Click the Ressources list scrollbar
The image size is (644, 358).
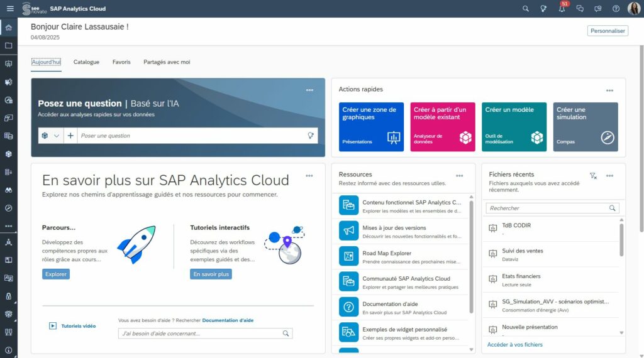(471, 257)
